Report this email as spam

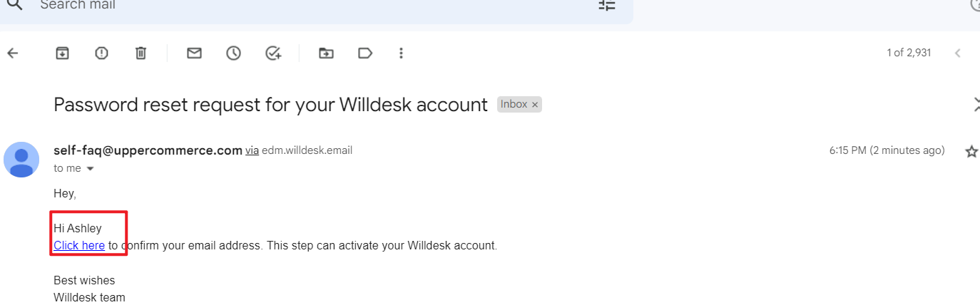(101, 53)
